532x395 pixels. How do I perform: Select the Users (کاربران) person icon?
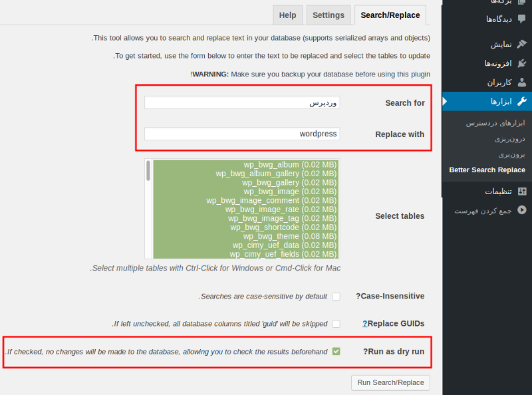[521, 82]
